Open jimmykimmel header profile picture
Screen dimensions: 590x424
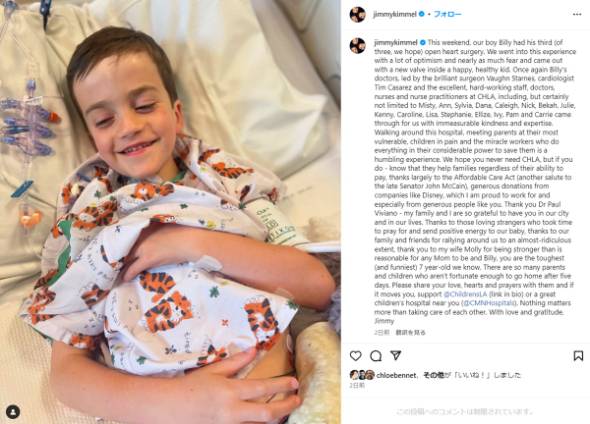pos(357,15)
